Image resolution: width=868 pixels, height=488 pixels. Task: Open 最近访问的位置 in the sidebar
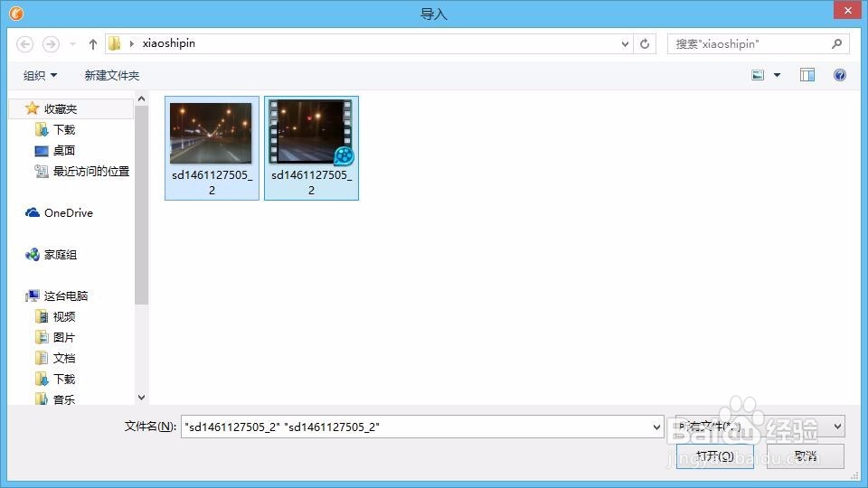pos(91,172)
